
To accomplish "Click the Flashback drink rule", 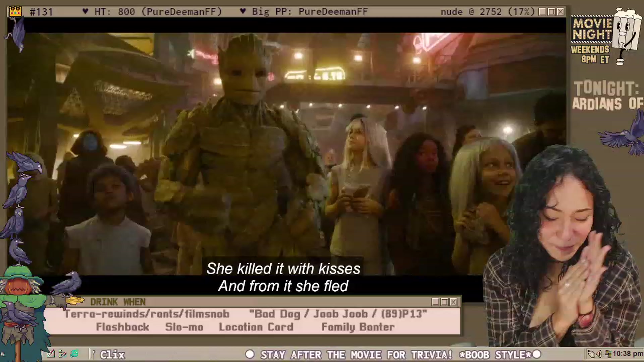I will pyautogui.click(x=123, y=327).
